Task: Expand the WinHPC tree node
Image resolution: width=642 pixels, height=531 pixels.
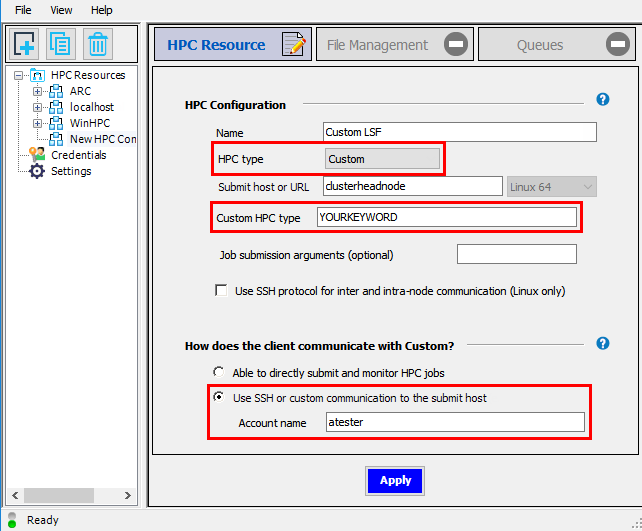Action: [37, 123]
